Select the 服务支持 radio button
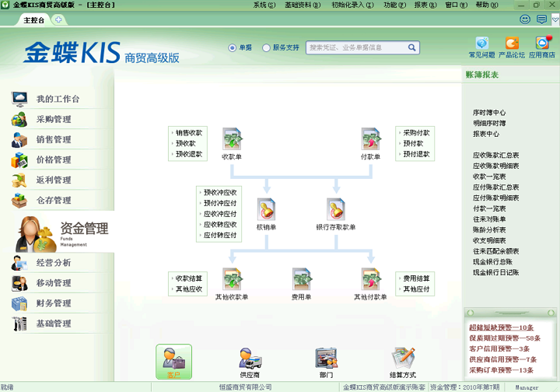 point(267,48)
